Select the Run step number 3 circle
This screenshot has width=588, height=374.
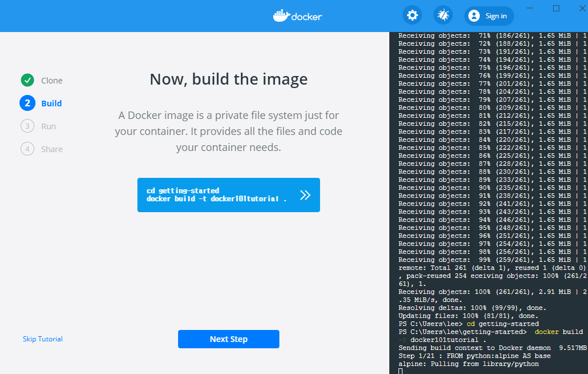(27, 126)
